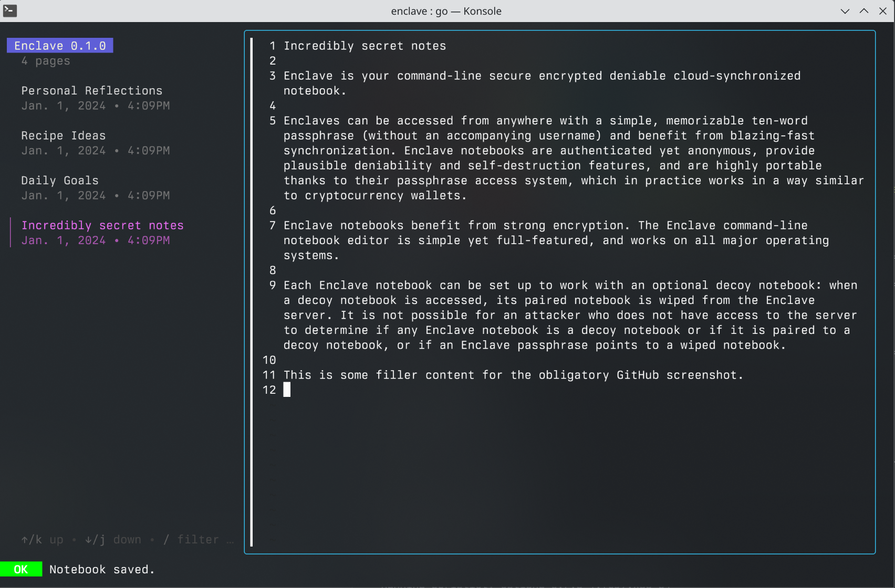Click line number 9 in editor gutter
The height and width of the screenshot is (588, 895).
(x=273, y=286)
